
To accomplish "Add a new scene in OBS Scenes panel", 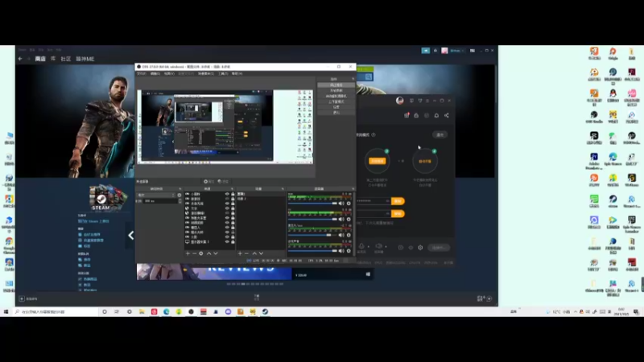I will point(240,253).
